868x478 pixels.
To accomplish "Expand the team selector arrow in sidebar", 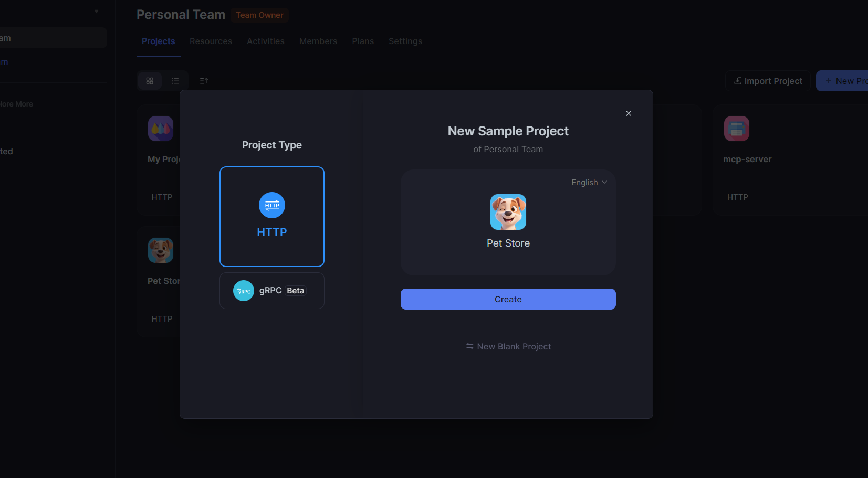I will pos(97,10).
